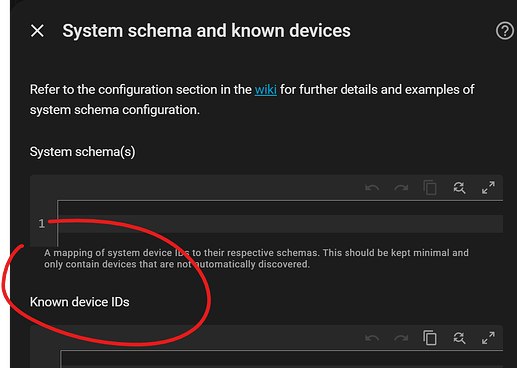517x368 pixels.
Task: Close the System schema dialog
Action: pyautogui.click(x=37, y=31)
